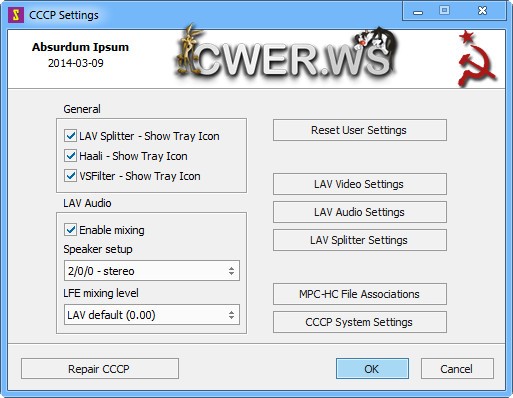
Task: Open the Speaker setup dropdown
Action: [152, 271]
